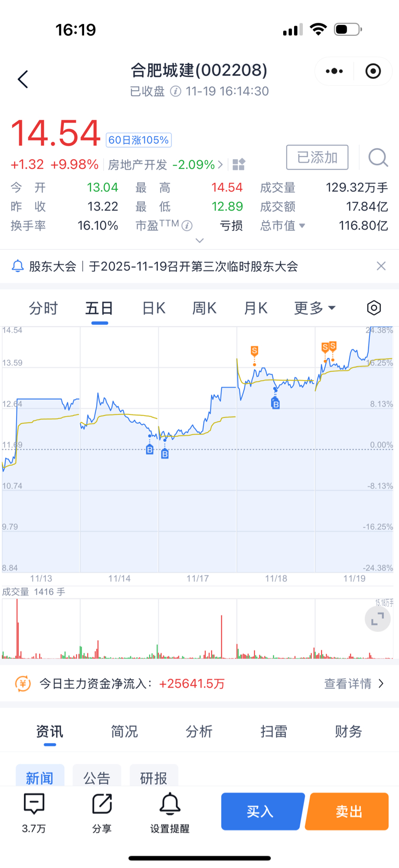Viewport: 399px width, 868px height.
Task: Dismiss the 股东大会 notification banner
Action: point(381,266)
